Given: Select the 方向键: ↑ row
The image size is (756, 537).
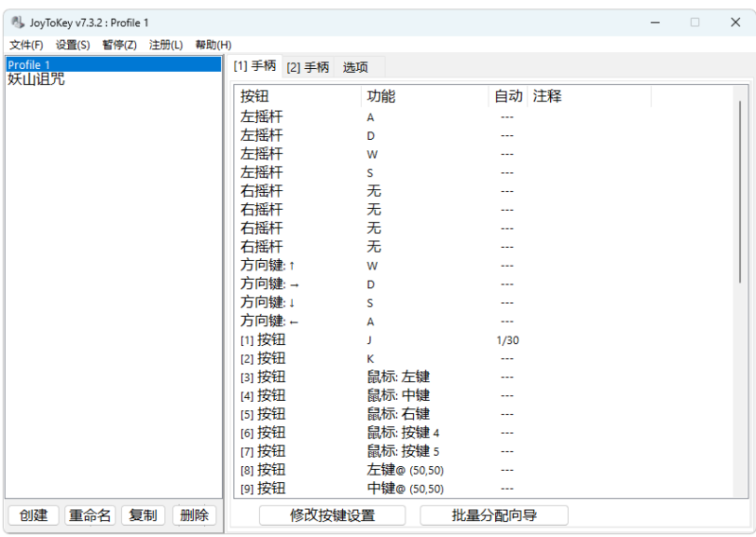Looking at the screenshot, I should (x=484, y=266).
